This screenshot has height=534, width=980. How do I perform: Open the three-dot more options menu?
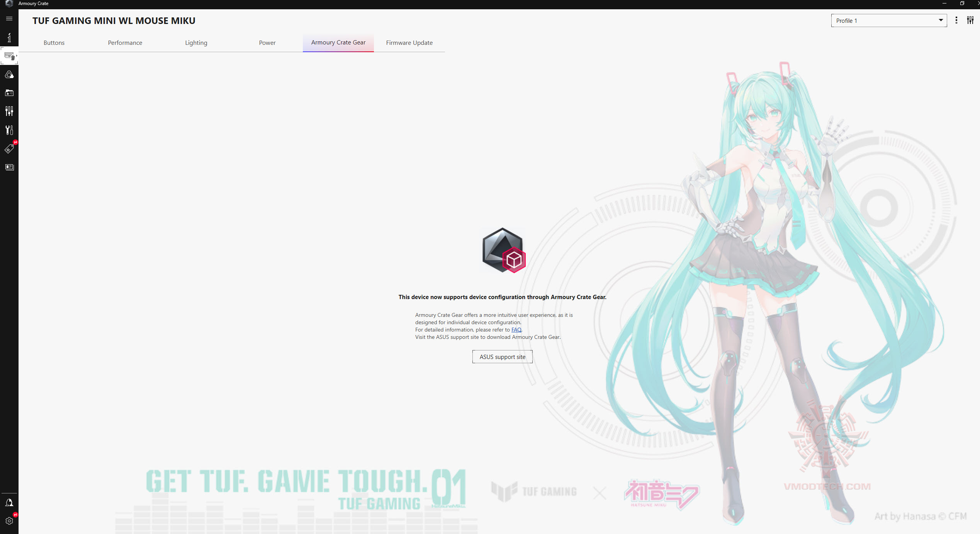pos(956,20)
